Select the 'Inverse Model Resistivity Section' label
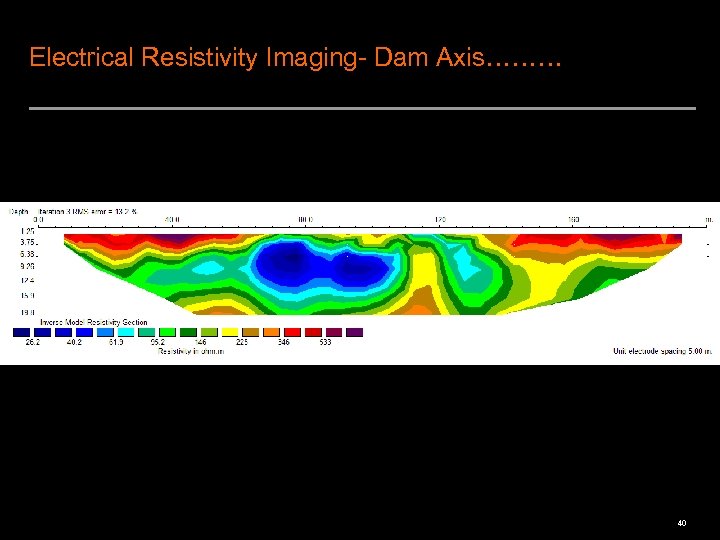 [x=94, y=322]
